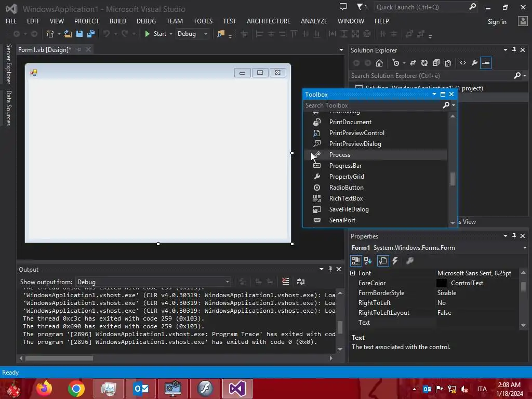Click the Search Solution Explorer field
The image size is (532, 399).
(431, 76)
